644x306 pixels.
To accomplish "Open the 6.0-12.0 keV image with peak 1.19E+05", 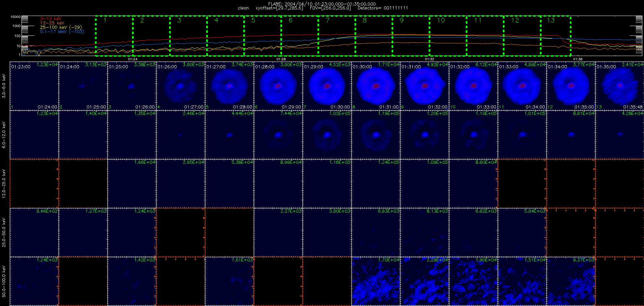I will [x=376, y=135].
